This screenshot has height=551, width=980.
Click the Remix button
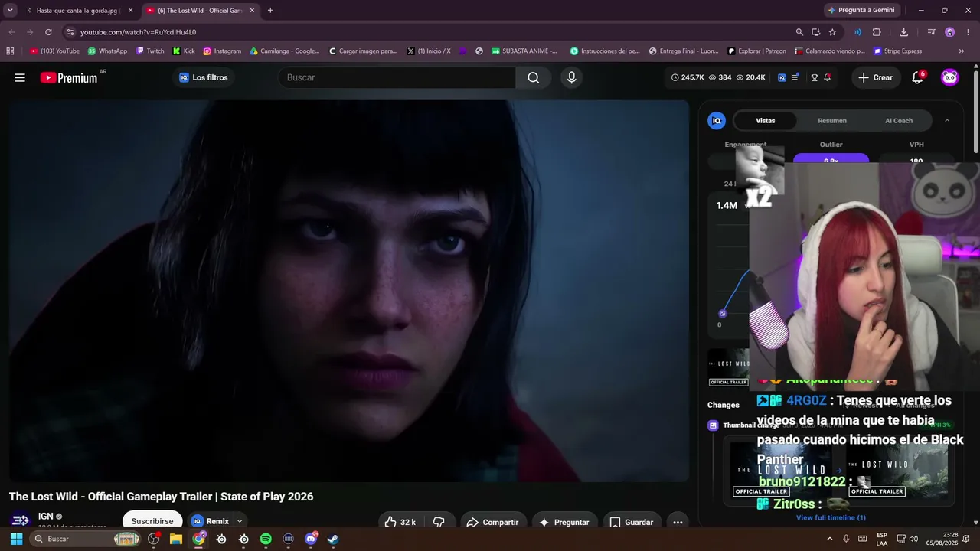pyautogui.click(x=211, y=521)
